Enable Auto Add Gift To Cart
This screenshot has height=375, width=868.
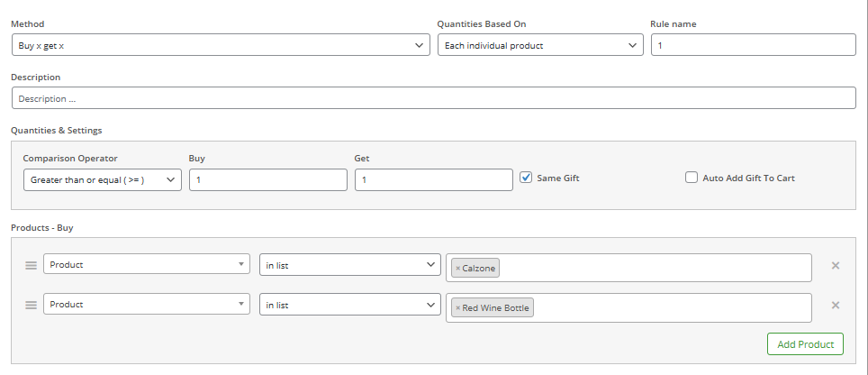click(x=691, y=178)
